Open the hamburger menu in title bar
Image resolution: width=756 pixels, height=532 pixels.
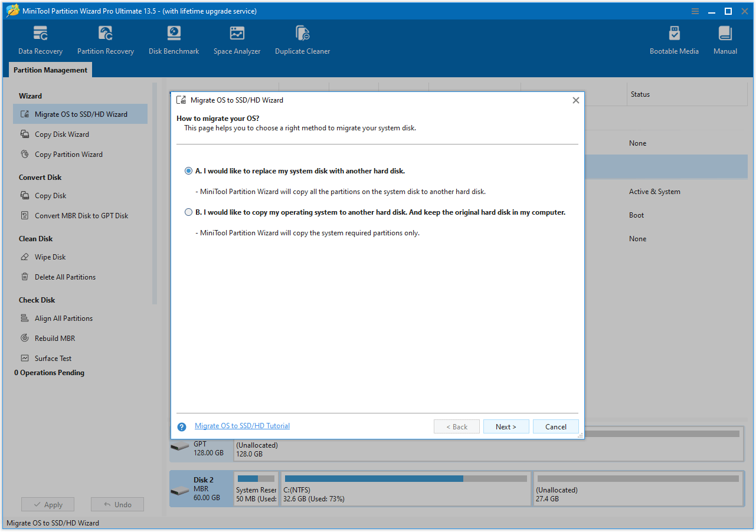coord(695,11)
